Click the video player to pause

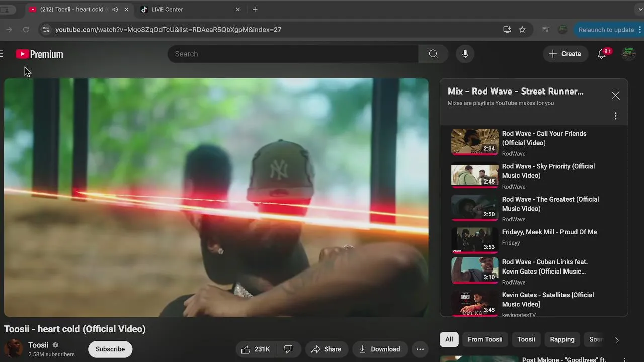click(x=216, y=198)
